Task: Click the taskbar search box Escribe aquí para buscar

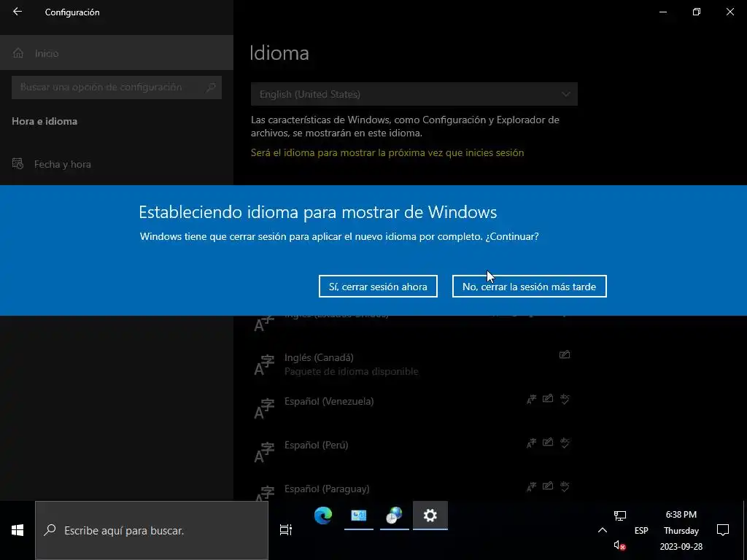Action: pyautogui.click(x=152, y=530)
